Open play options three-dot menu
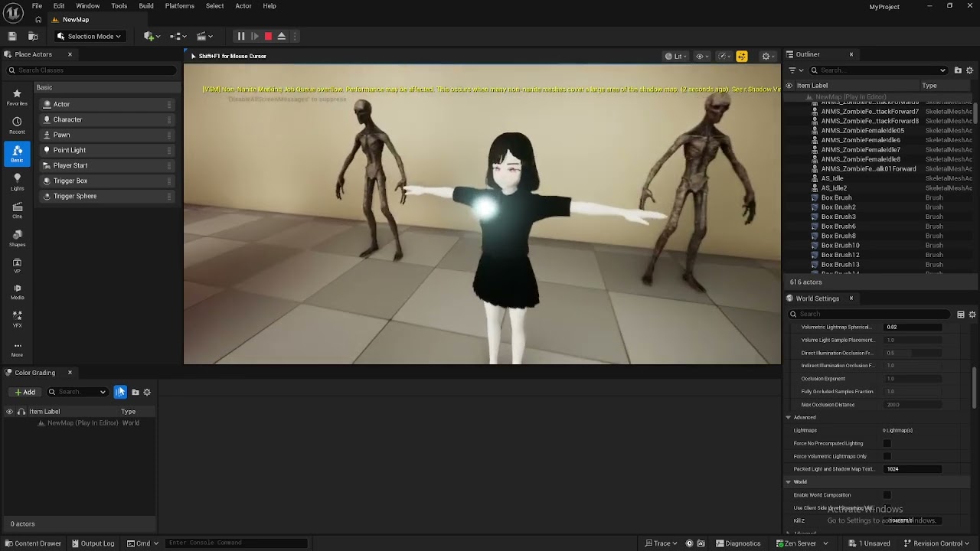The width and height of the screenshot is (980, 551). (295, 36)
